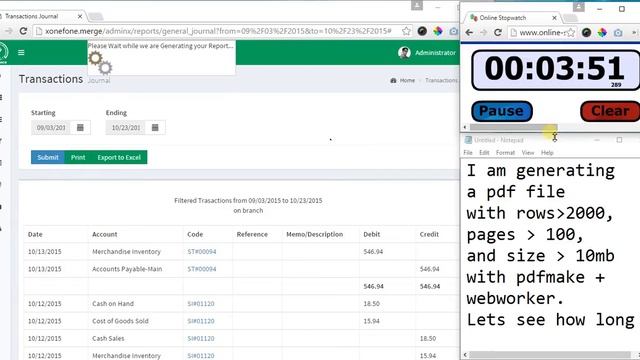Go back in the Online Stopwatch window

tap(469, 33)
